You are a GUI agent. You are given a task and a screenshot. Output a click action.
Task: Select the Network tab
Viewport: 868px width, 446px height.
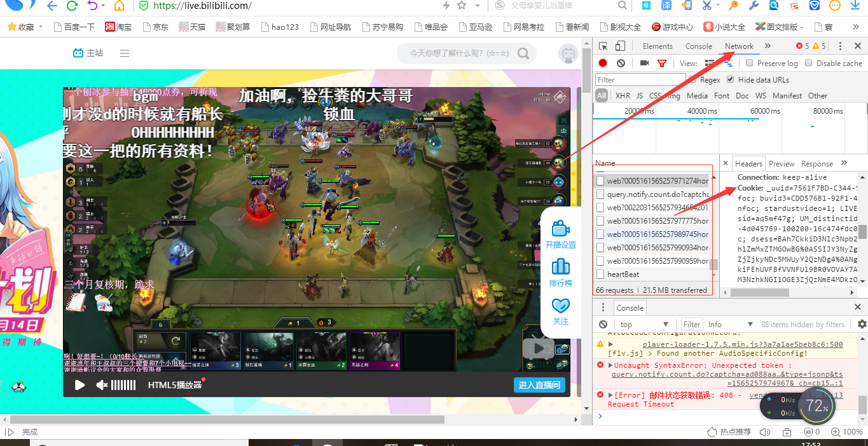739,46
